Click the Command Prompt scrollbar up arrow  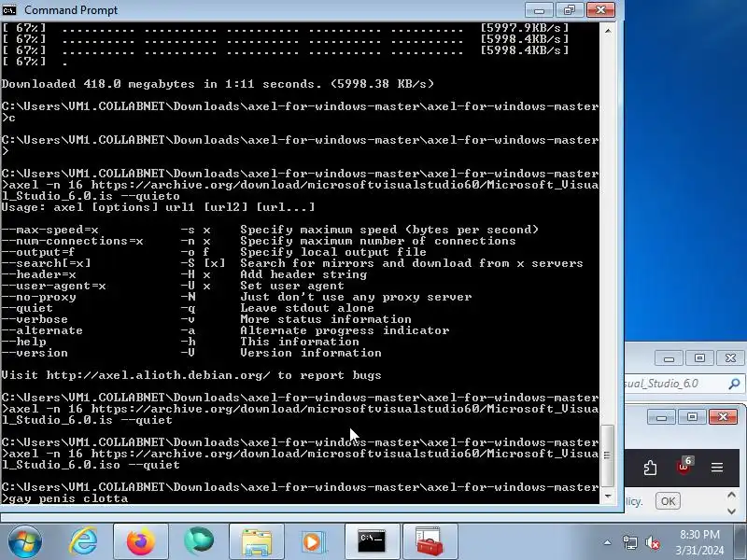[x=608, y=31]
